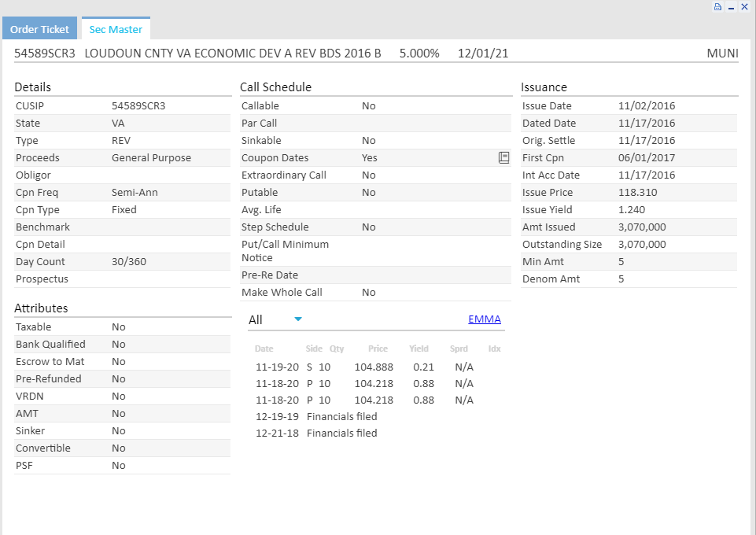Image resolution: width=756 pixels, height=535 pixels.
Task: Click the Dated Date 11/17/2016 value
Action: click(x=647, y=123)
